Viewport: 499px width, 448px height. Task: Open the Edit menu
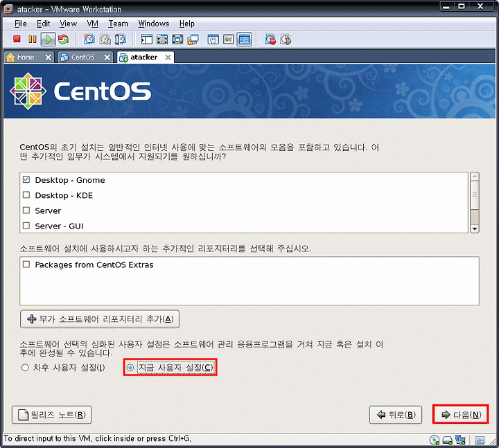(43, 24)
